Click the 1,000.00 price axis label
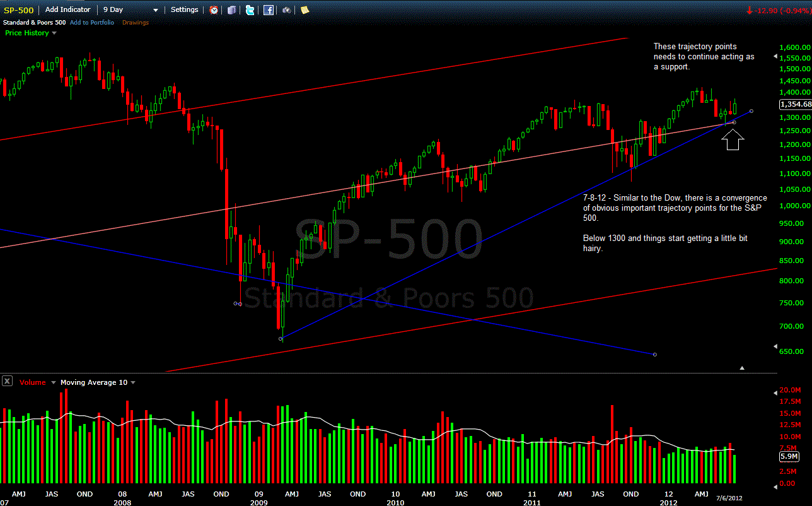The width and height of the screenshot is (812, 506). (x=794, y=206)
